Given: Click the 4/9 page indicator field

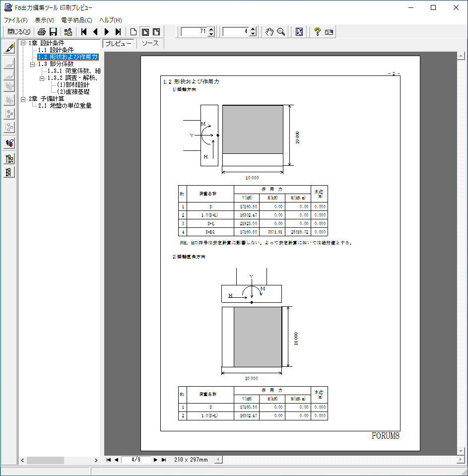Looking at the screenshot, I should (136, 460).
